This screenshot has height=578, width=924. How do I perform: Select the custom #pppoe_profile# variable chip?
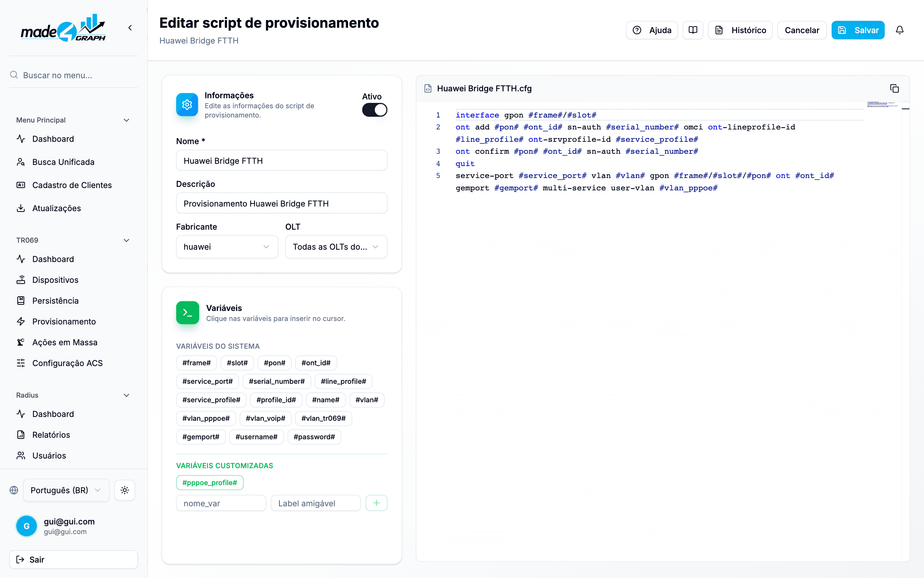pos(209,482)
